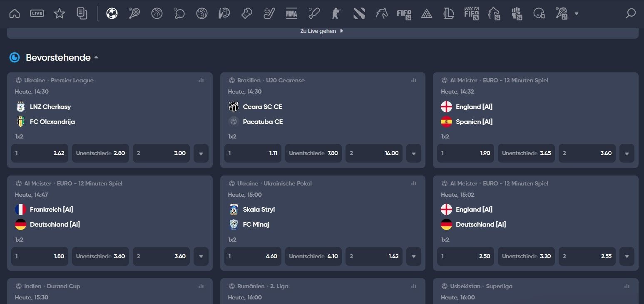Select the Counter-Strike shooter icon
The image size is (644, 304).
pyautogui.click(x=336, y=14)
